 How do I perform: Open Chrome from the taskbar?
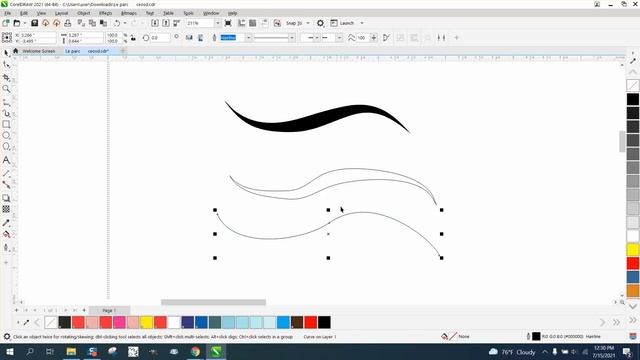pyautogui.click(x=195, y=352)
